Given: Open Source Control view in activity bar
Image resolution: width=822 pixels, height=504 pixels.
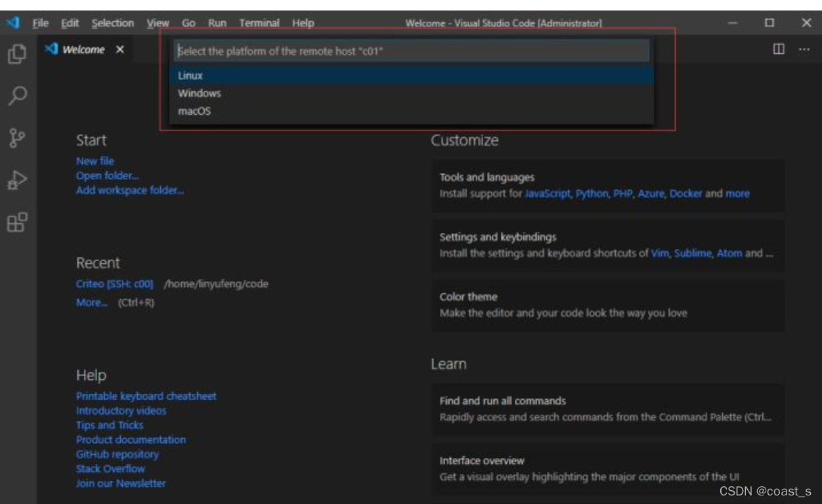Looking at the screenshot, I should pos(17,138).
